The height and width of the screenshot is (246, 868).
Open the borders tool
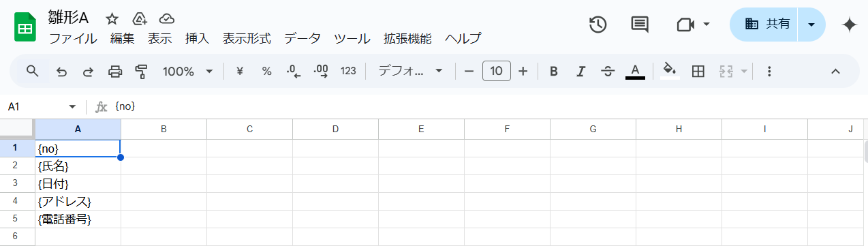[698, 71]
